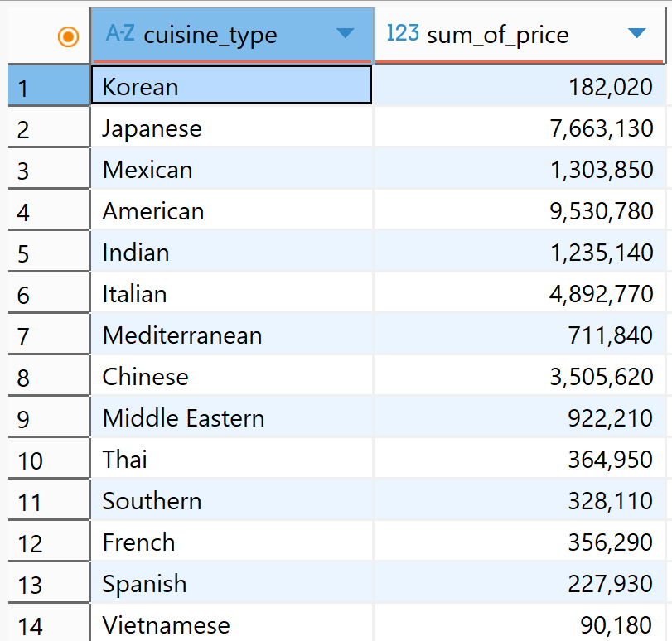Select row number 5 header

click(x=49, y=251)
